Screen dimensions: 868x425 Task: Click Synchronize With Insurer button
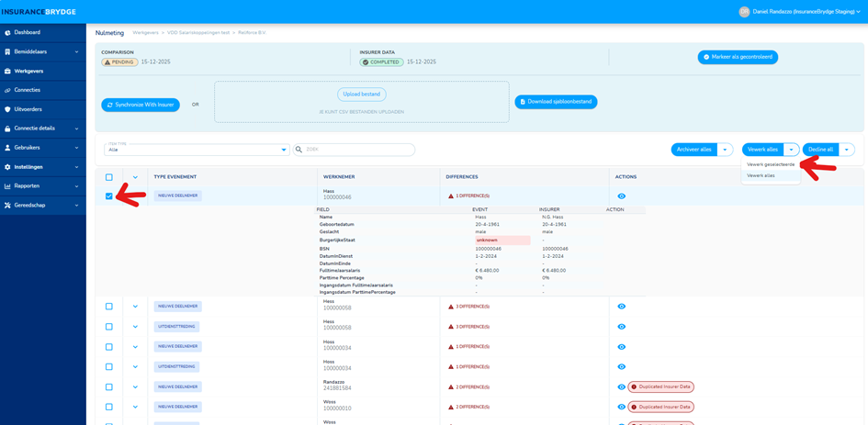(x=141, y=105)
